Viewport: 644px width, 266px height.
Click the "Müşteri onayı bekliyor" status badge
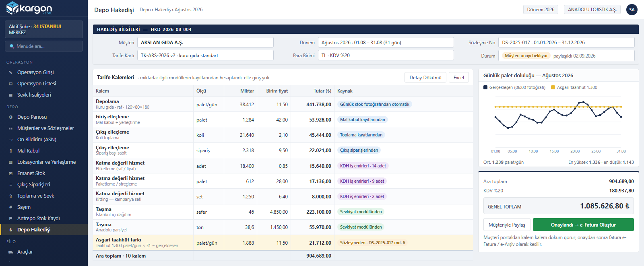[x=526, y=56]
